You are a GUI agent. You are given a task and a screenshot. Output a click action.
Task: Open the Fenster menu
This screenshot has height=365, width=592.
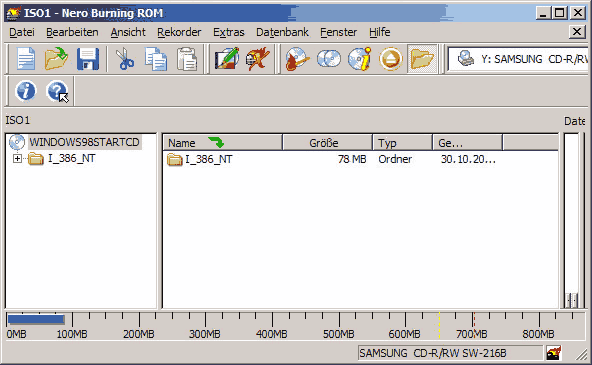pos(338,32)
